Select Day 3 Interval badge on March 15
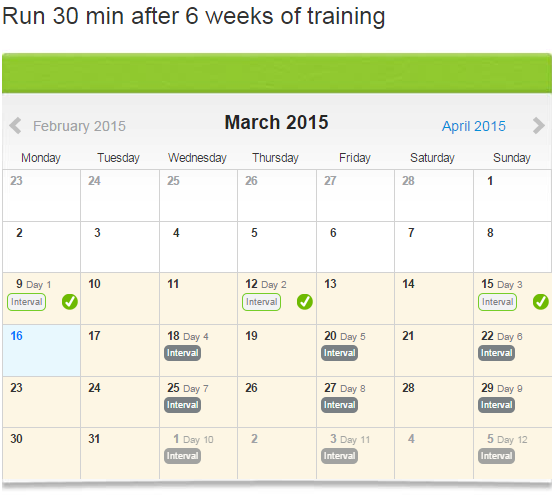This screenshot has width=557, height=495. [497, 302]
